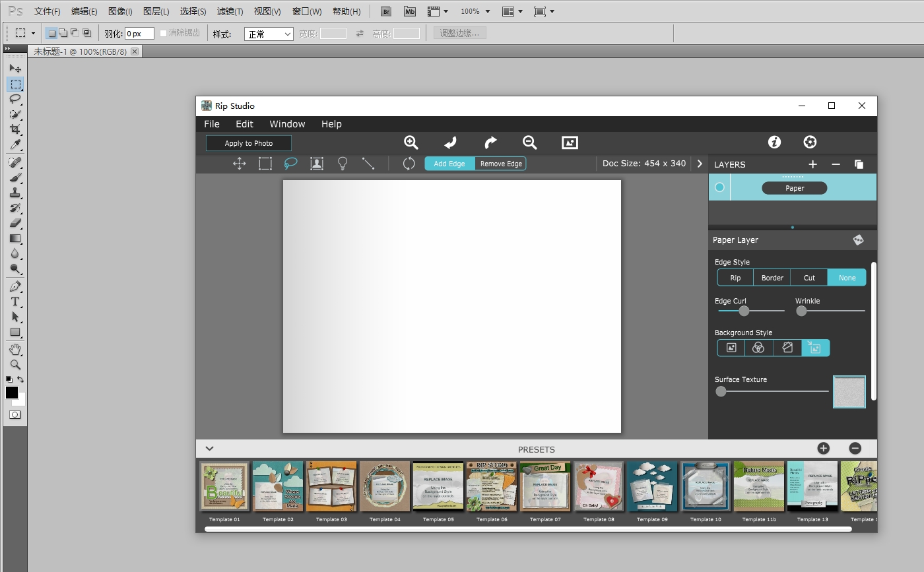The width and height of the screenshot is (924, 572).
Task: Select the Eyedropper tool in Photoshop
Action: tap(15, 144)
